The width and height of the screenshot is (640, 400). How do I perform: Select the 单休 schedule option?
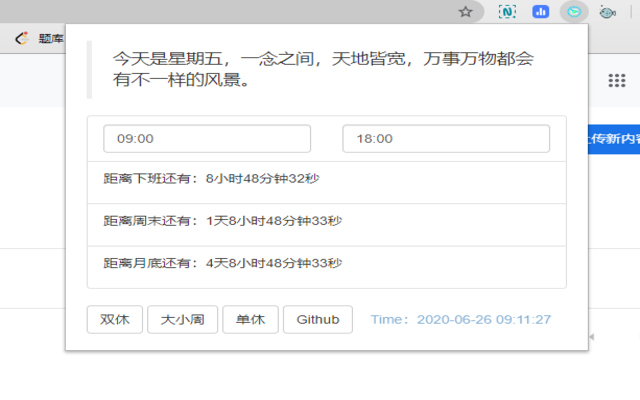[x=250, y=320]
